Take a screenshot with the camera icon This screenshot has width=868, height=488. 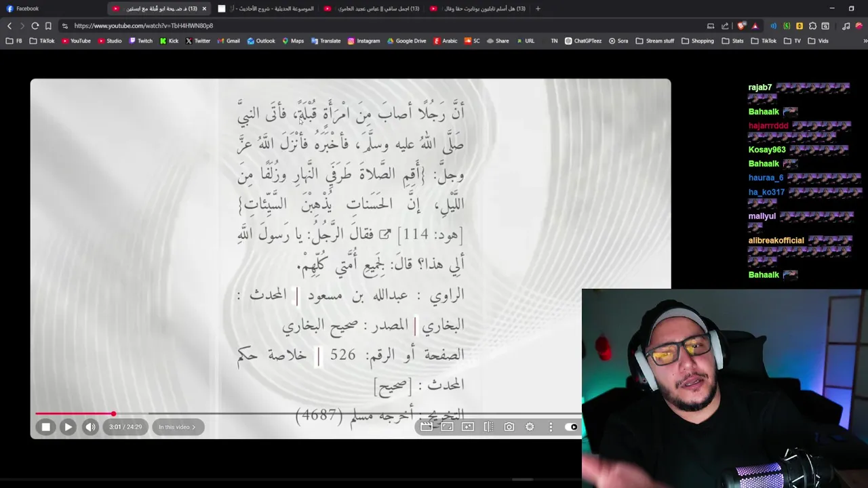[x=509, y=427]
